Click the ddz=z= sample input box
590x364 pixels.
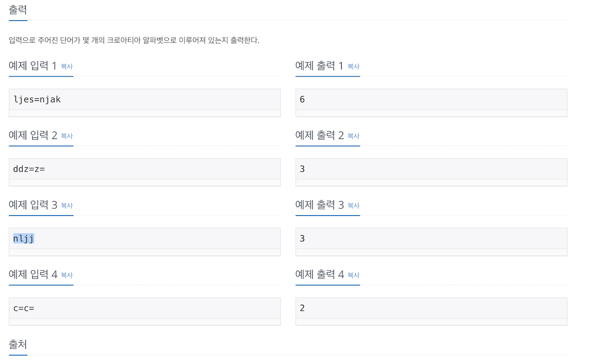(145, 169)
